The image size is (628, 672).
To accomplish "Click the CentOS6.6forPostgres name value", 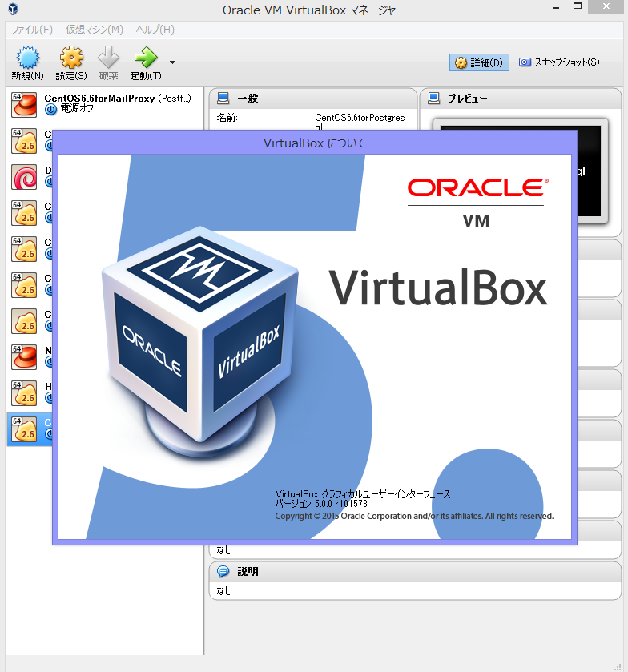I will (360, 122).
